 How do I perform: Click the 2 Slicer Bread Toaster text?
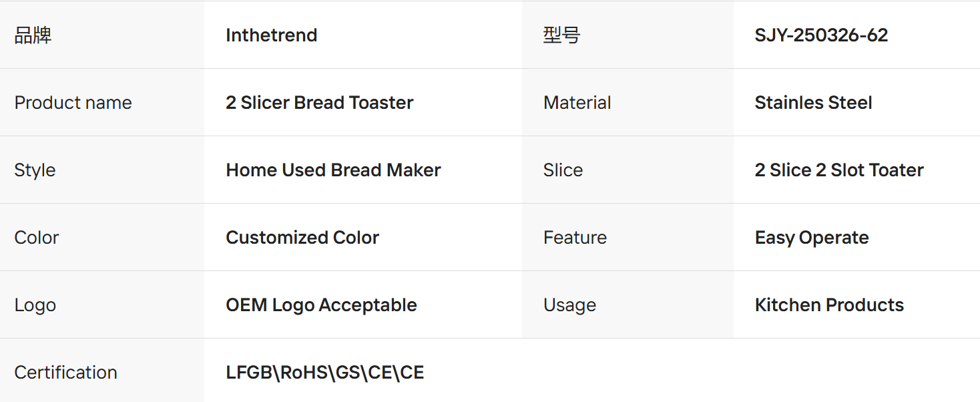pyautogui.click(x=319, y=103)
